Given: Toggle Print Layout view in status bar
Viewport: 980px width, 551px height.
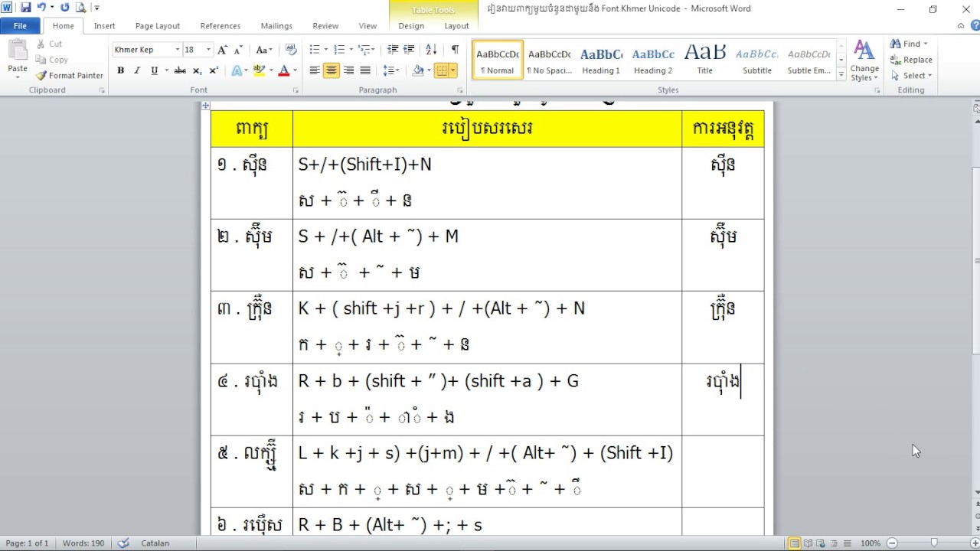Looking at the screenshot, I should tap(795, 543).
